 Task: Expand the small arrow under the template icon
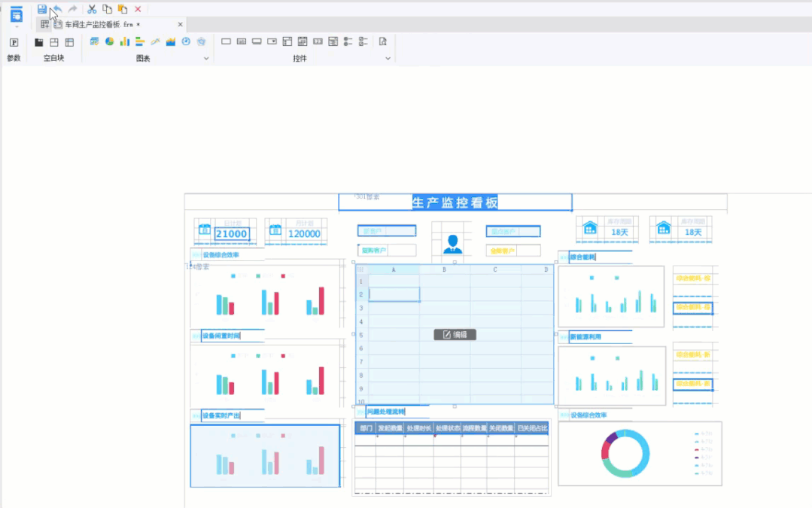click(x=17, y=26)
